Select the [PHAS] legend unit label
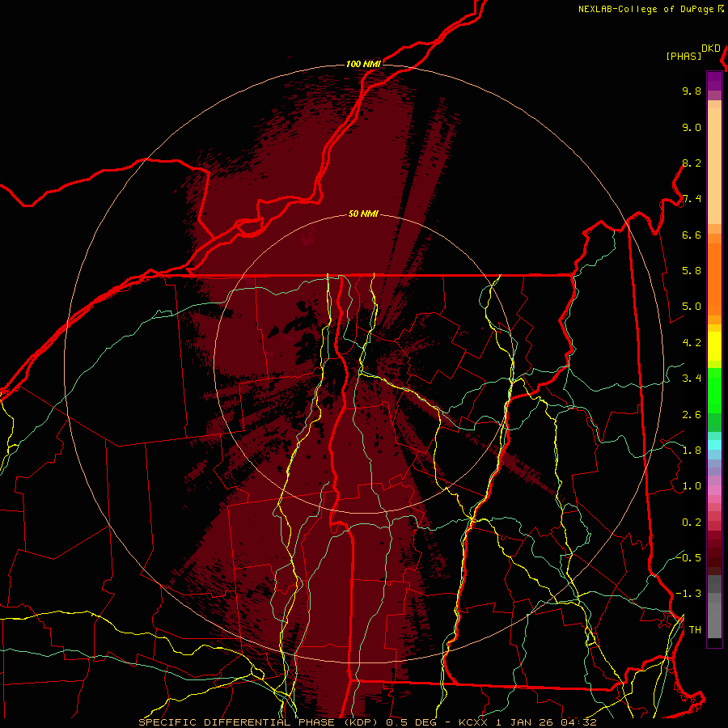 pos(684,57)
